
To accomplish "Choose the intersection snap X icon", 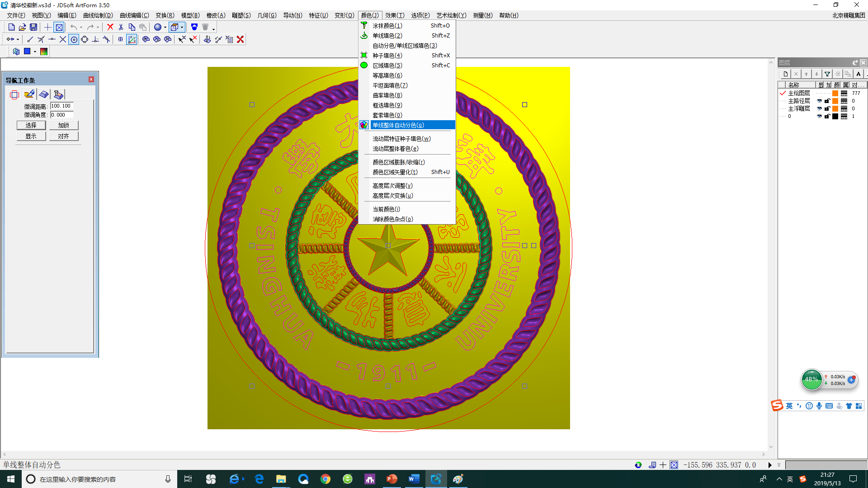I will pos(63,39).
